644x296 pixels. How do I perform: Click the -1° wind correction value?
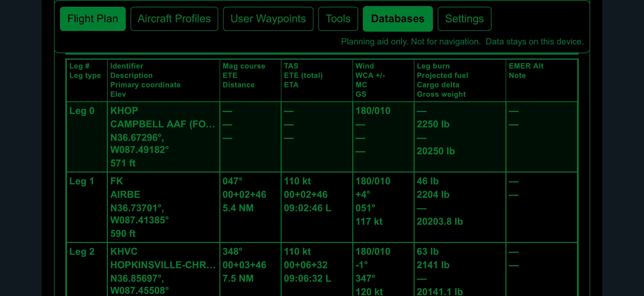(362, 265)
